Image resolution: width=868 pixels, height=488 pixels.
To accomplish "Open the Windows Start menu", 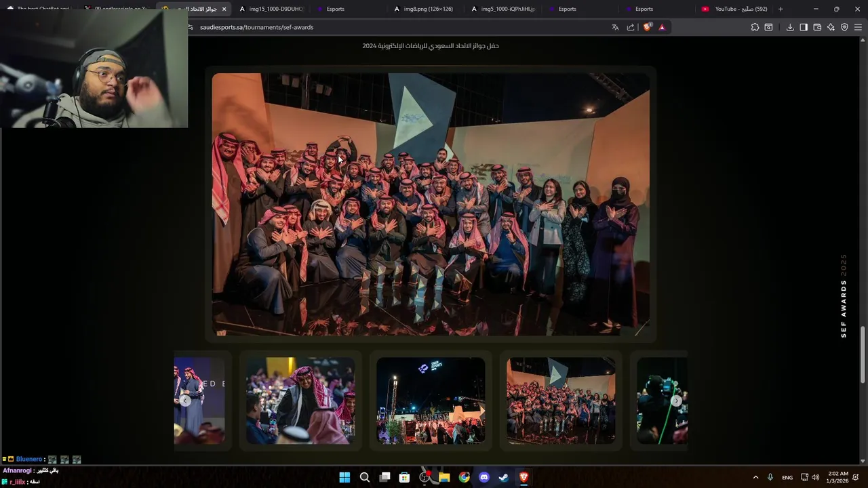I will (344, 477).
